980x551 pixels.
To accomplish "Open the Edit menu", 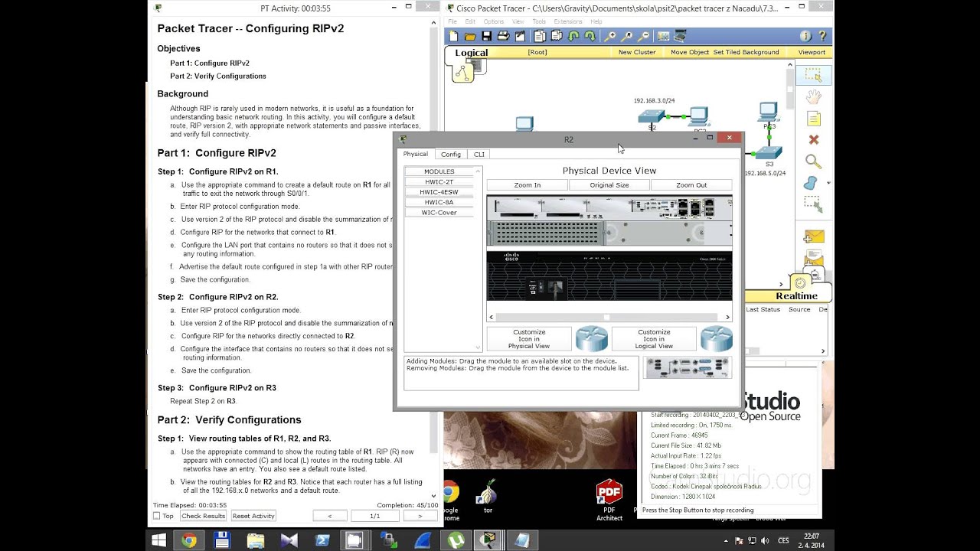I will 470,21.
